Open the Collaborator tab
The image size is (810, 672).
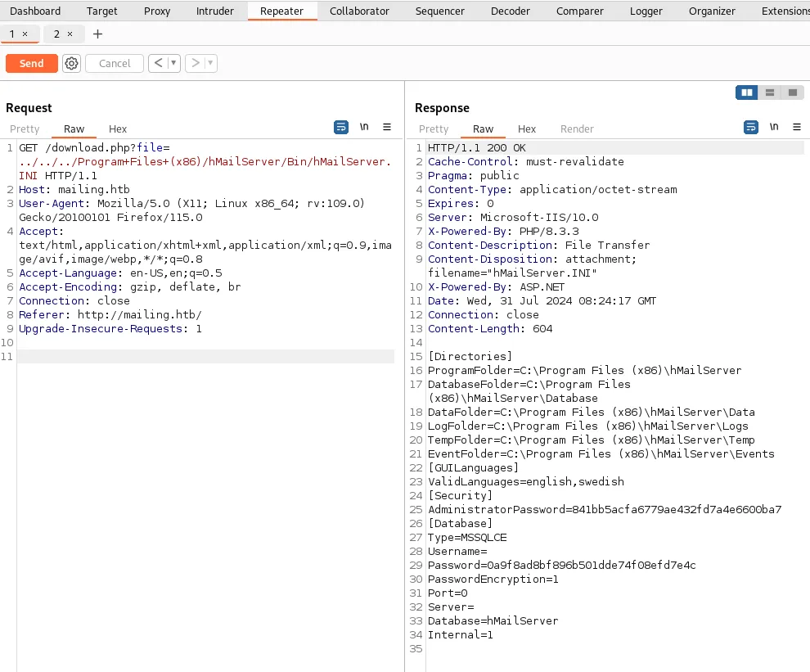tap(359, 11)
